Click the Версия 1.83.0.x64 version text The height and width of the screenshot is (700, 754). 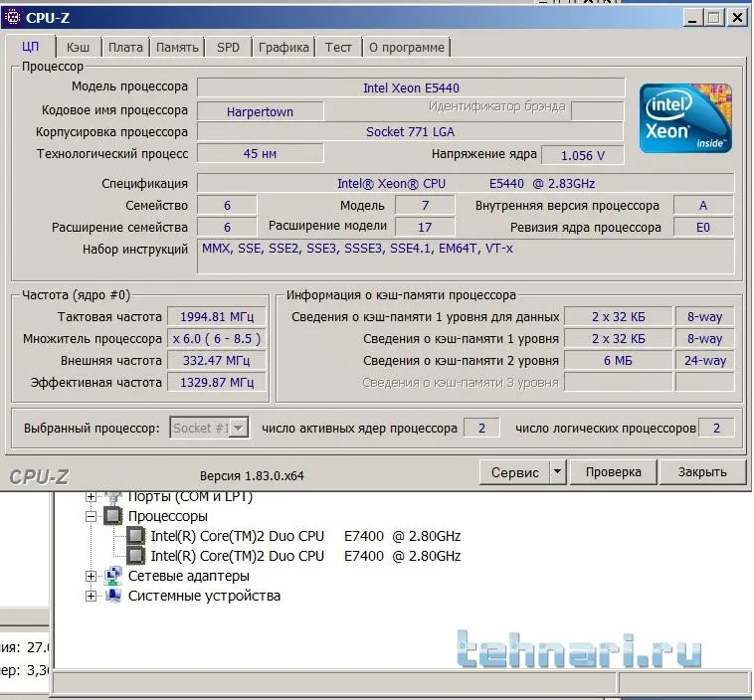252,476
